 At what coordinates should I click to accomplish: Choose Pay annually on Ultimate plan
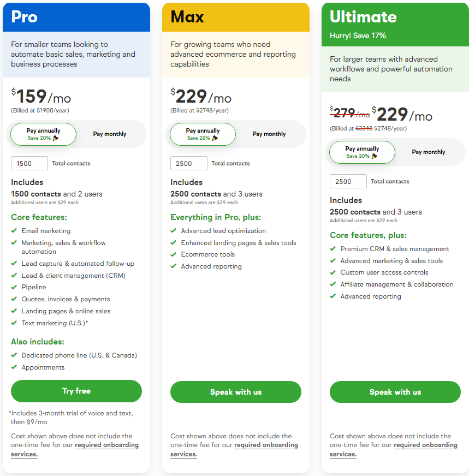coord(363,152)
